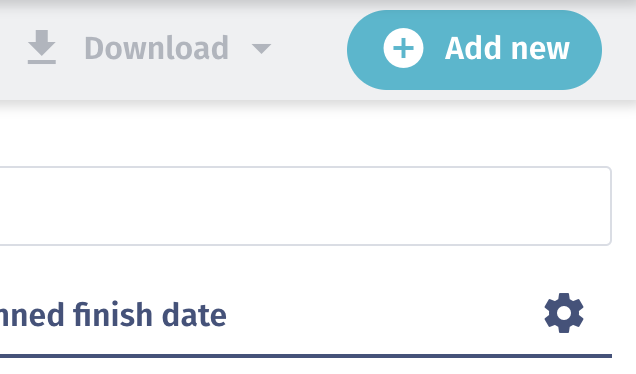Viewport: 636px width, 374px height.
Task: Click the grey download symbol in toolbar
Action: pos(42,47)
